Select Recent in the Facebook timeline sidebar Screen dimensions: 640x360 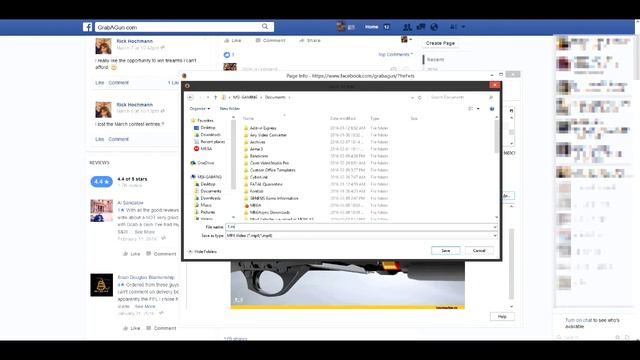435,59
